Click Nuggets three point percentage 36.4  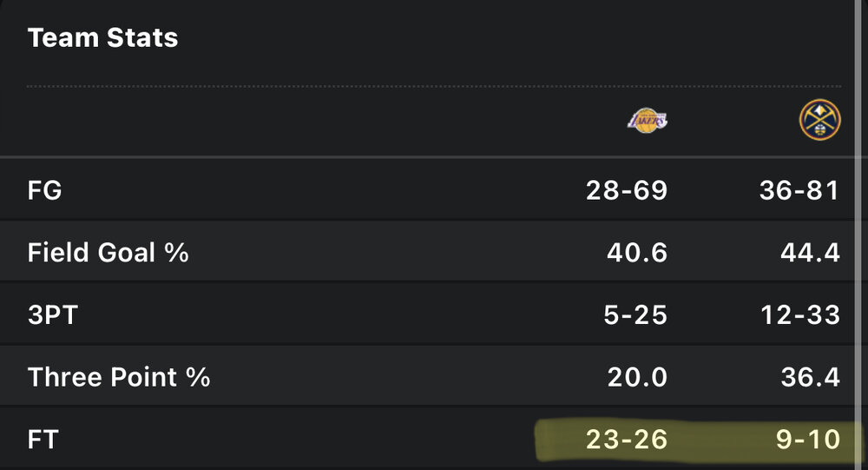pyautogui.click(x=811, y=377)
